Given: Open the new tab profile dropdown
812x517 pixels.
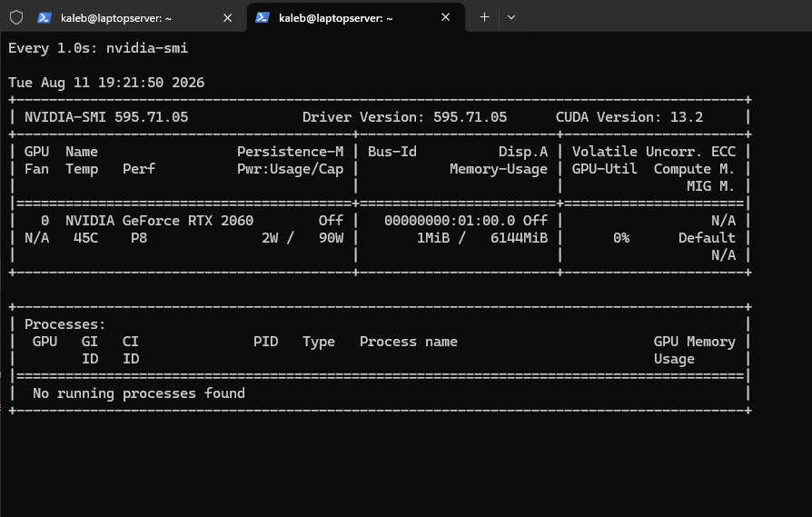Looking at the screenshot, I should pyautogui.click(x=511, y=17).
